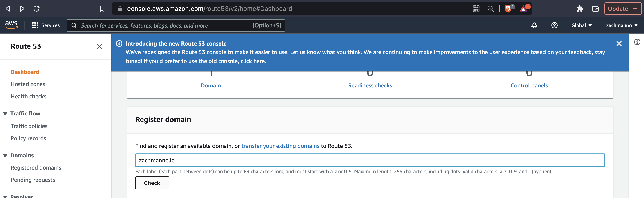This screenshot has width=644, height=198.
Task: Bookmark this page with the bookmark icon
Action: [102, 9]
